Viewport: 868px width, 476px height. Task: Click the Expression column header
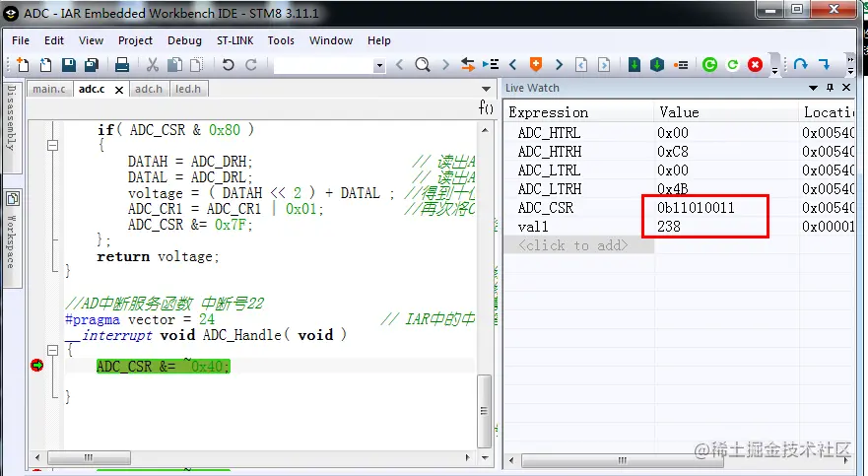pos(579,112)
